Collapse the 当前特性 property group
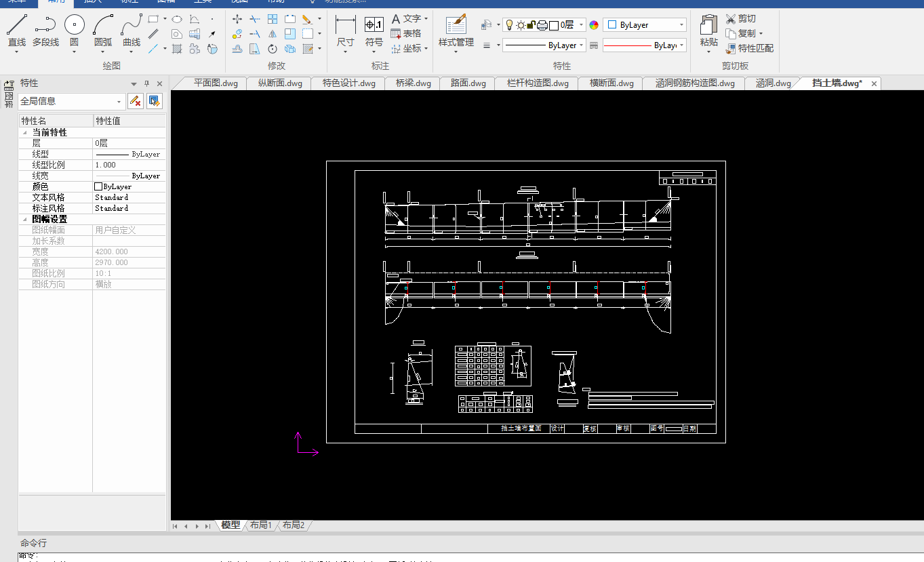This screenshot has height=562, width=924. tap(25, 133)
